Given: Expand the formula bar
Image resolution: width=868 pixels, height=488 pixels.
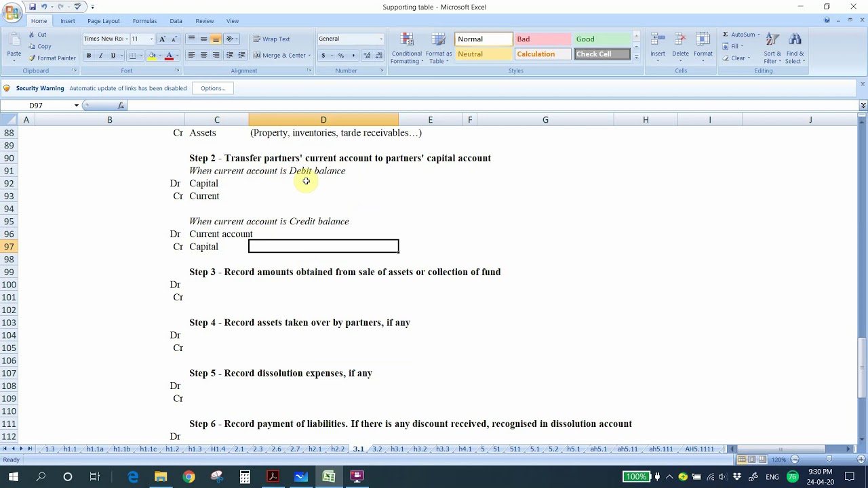Looking at the screenshot, I should point(863,106).
